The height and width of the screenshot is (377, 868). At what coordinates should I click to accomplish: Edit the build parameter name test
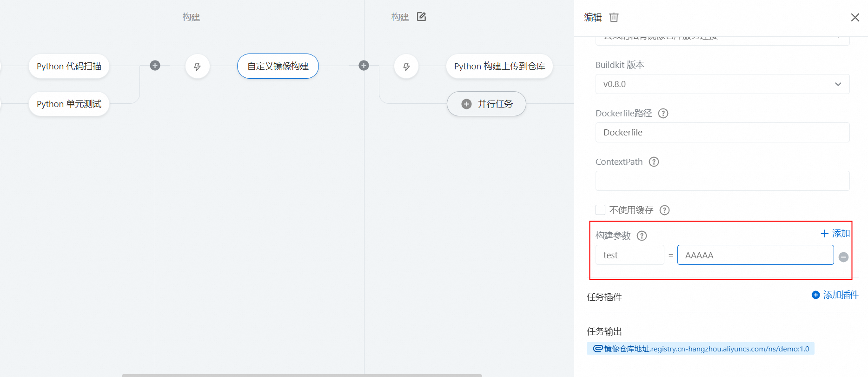(630, 255)
